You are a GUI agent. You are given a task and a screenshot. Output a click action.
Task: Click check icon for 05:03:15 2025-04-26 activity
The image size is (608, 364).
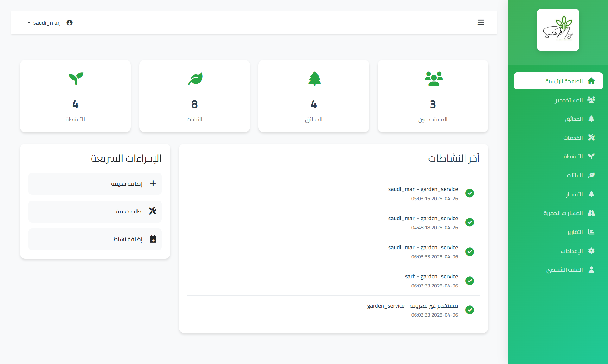point(470,193)
